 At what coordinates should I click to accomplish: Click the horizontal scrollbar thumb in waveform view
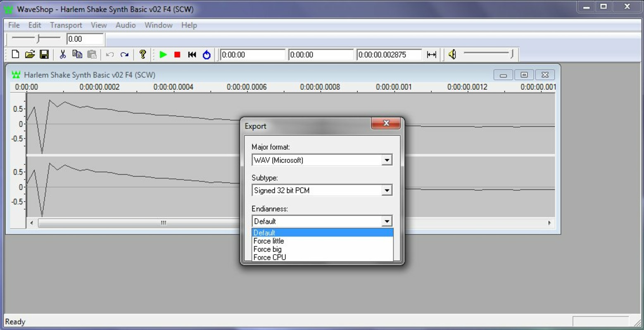164,223
